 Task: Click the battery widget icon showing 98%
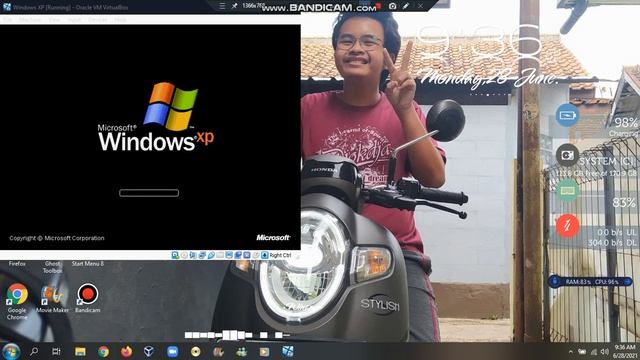[567, 116]
